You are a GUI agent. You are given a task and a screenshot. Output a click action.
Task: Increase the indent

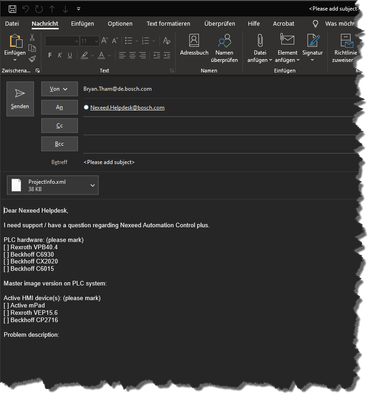point(167,55)
